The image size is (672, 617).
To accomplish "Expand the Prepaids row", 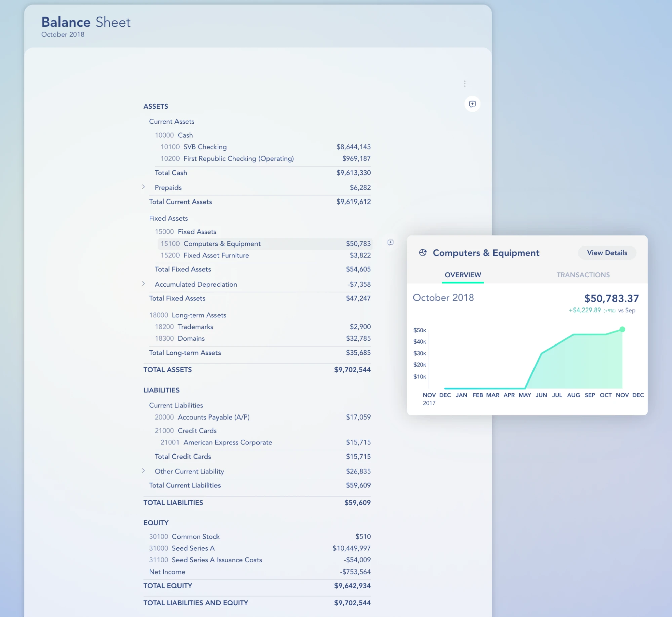I will coord(144,187).
